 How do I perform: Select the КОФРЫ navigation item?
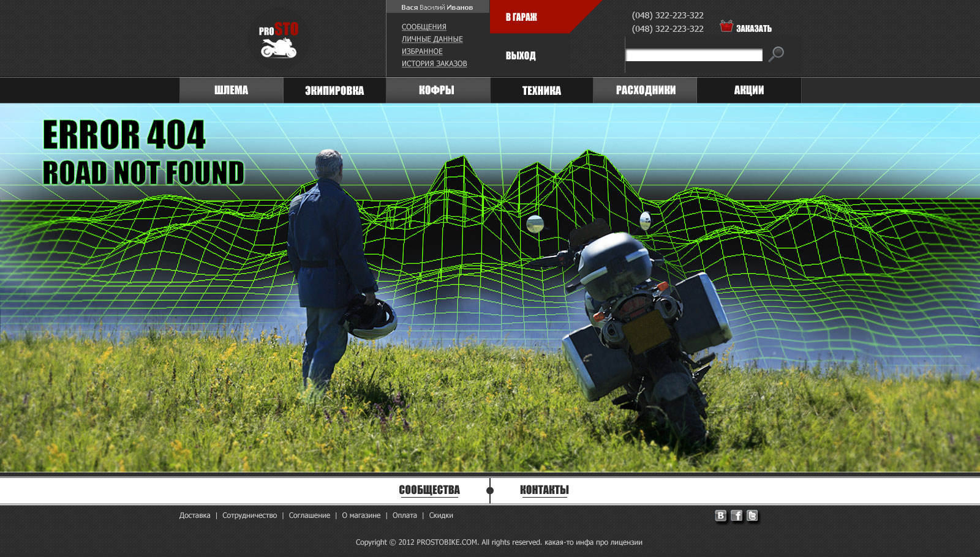pos(437,91)
